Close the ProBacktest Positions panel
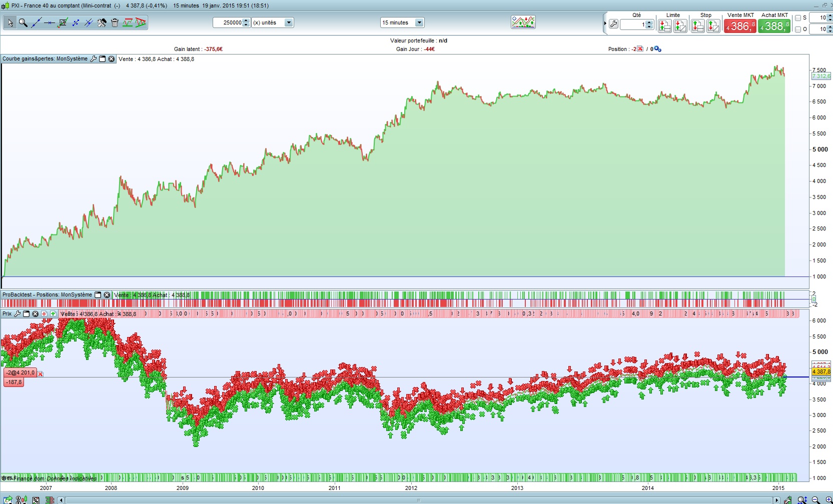833x504 pixels. 107,295
